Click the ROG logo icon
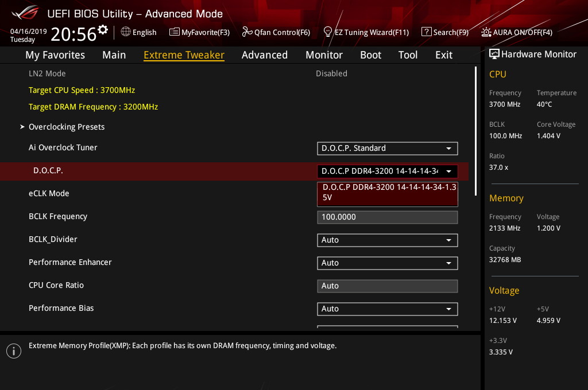 pos(25,13)
